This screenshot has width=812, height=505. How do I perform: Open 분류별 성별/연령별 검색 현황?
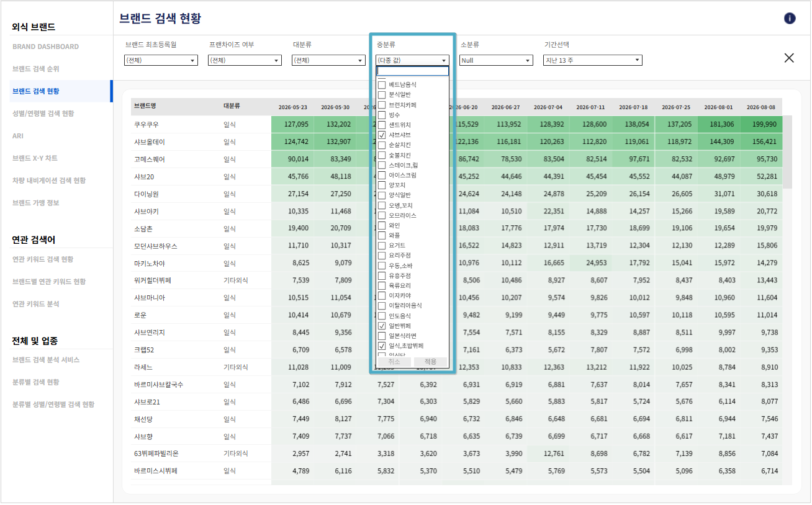coord(53,404)
